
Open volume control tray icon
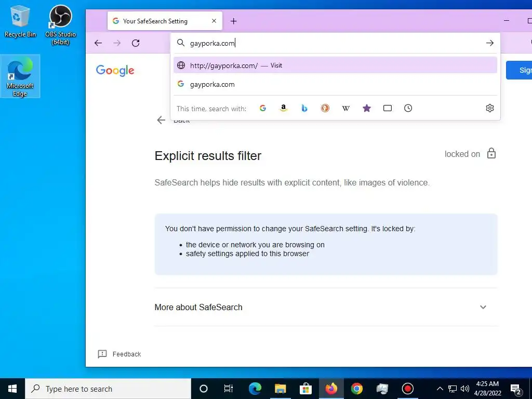coord(465,389)
